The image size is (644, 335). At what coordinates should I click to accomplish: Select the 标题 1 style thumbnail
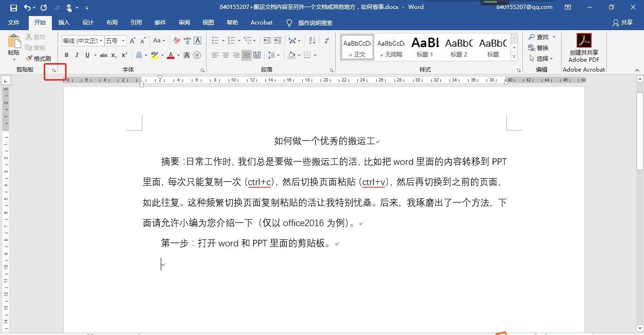coord(424,47)
